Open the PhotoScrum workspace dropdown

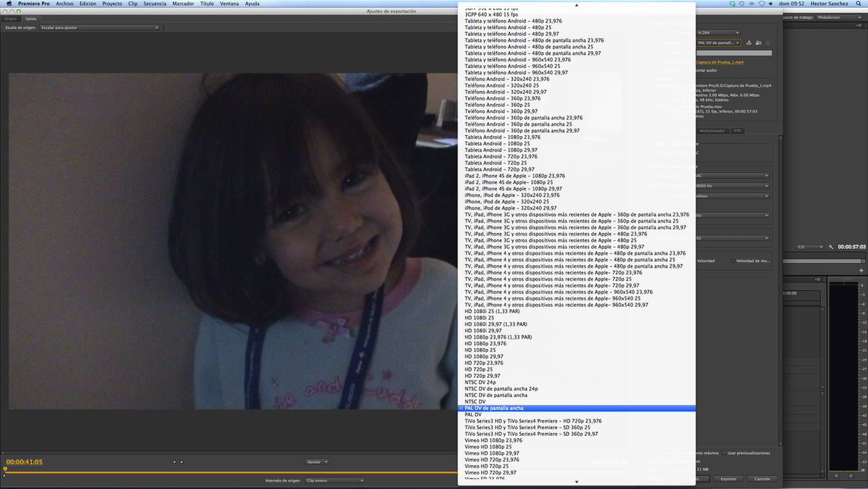pos(839,18)
